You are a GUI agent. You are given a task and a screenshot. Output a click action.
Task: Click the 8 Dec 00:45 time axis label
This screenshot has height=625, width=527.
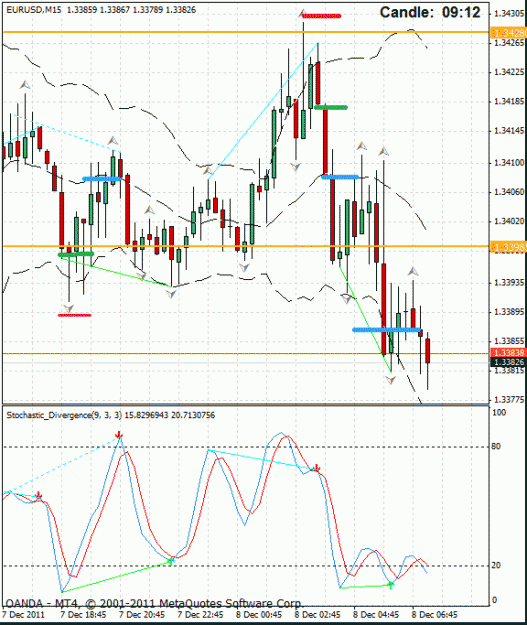pyautogui.click(x=259, y=614)
